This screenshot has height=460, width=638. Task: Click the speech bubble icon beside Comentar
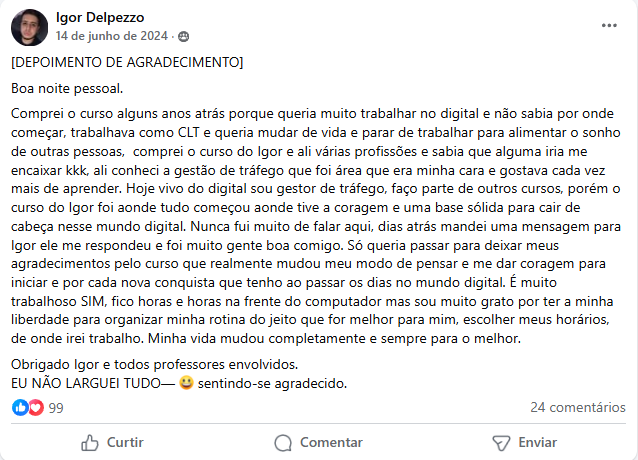click(283, 442)
